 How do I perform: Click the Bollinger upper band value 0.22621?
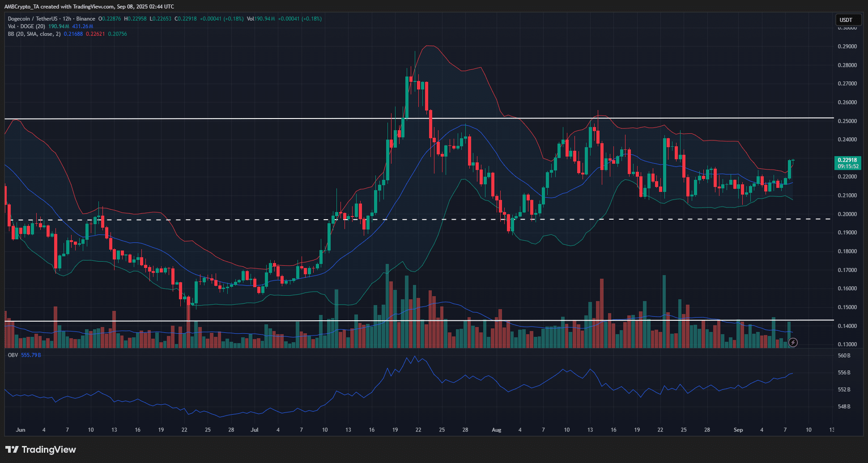pos(95,34)
